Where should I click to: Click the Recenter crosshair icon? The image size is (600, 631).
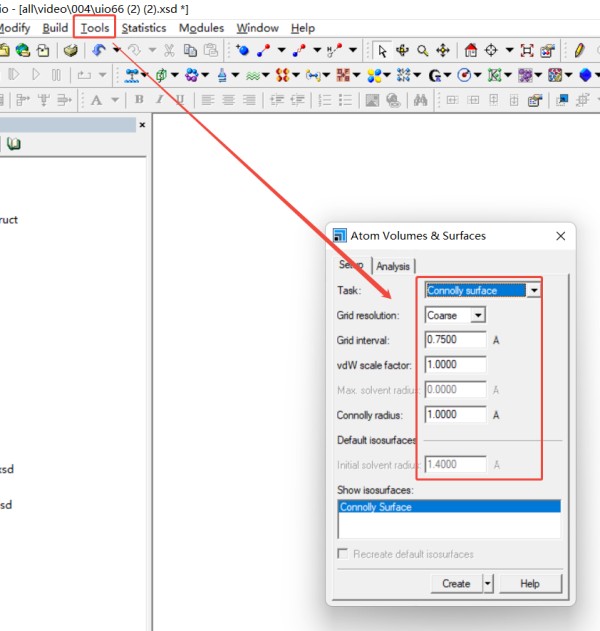(491, 50)
